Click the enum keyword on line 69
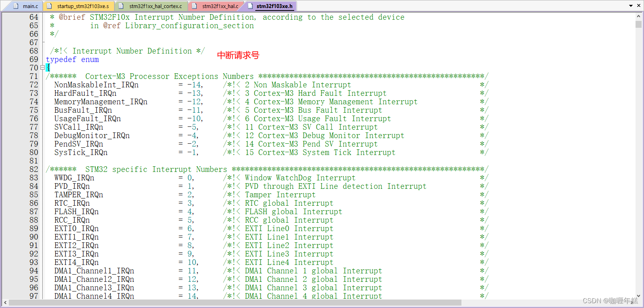This screenshot has width=644, height=308. click(x=90, y=60)
